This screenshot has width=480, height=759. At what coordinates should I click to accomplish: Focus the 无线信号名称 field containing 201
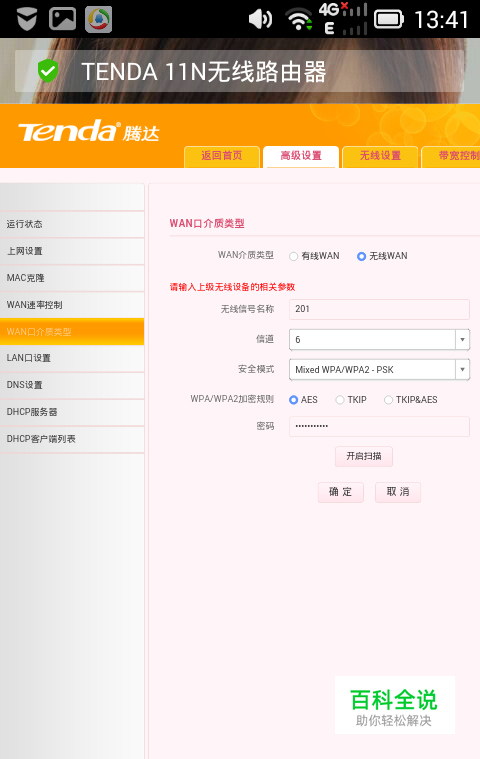[x=379, y=309]
